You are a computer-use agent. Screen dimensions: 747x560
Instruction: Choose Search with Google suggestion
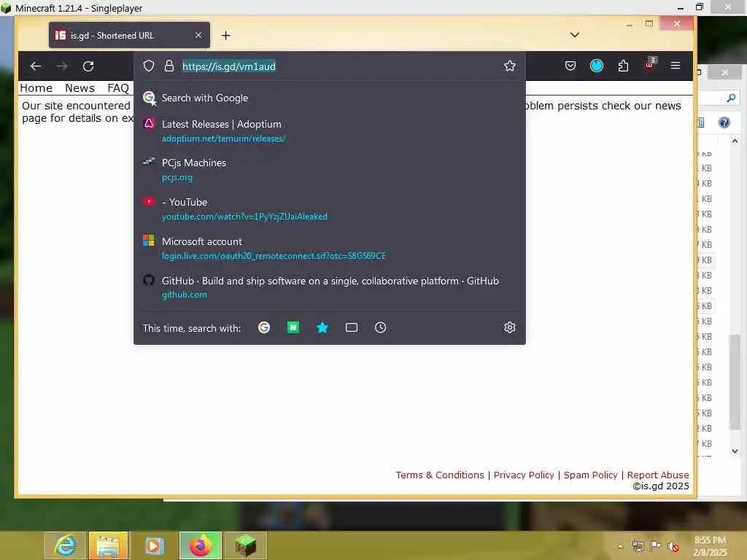click(330, 98)
